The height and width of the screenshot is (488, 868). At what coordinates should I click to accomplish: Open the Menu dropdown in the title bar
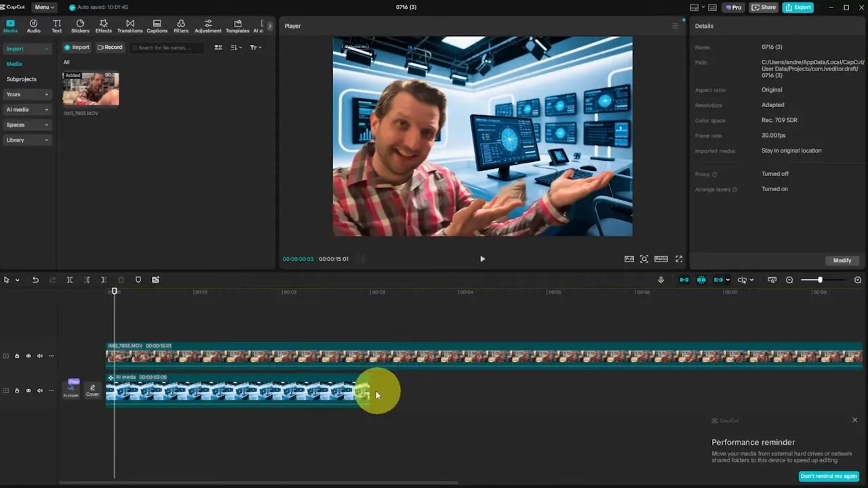[43, 7]
